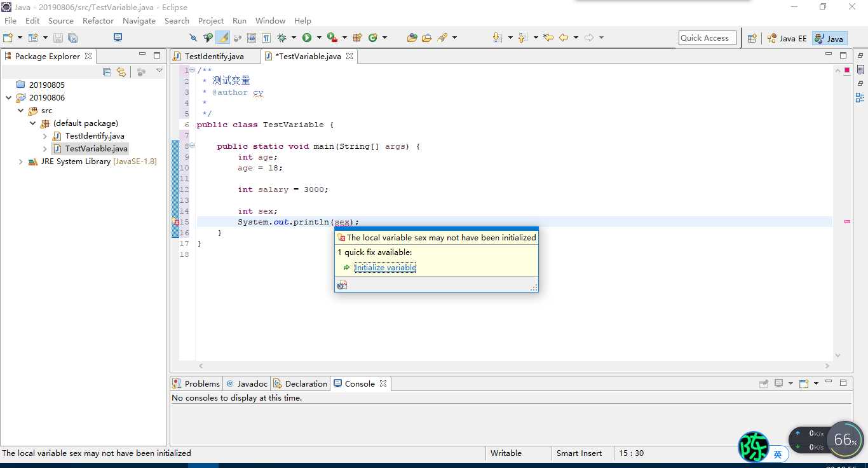Click the Display Selected Console icon
868x468 pixels.
click(778, 383)
